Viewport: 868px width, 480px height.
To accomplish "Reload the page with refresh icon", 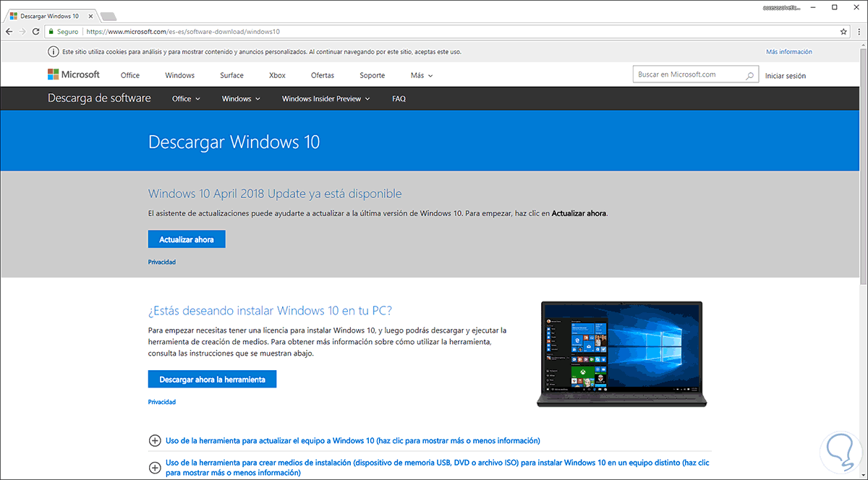I will pos(35,32).
